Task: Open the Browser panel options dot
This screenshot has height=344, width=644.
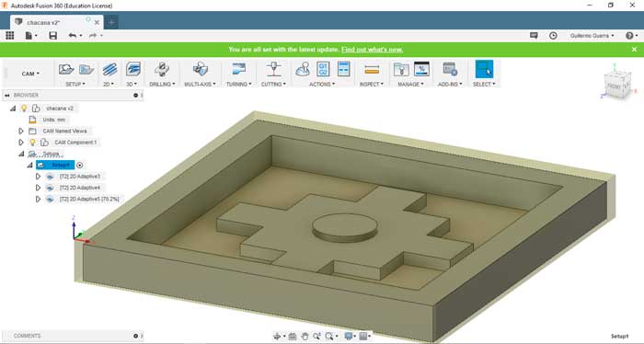Action: [135, 96]
